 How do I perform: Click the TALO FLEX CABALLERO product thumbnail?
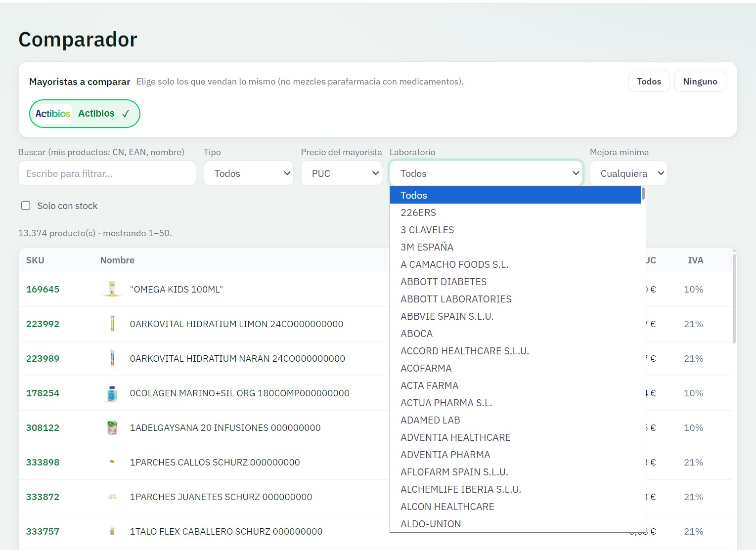pyautogui.click(x=112, y=531)
